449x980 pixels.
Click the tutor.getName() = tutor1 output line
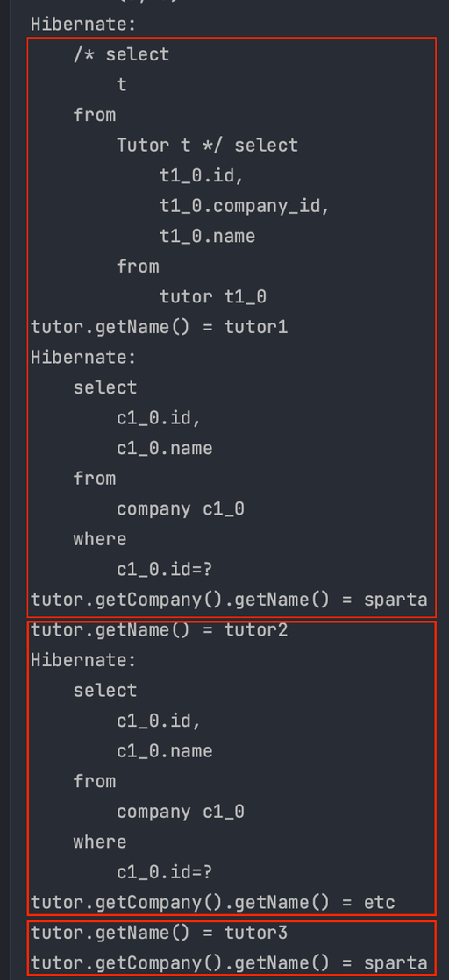pyautogui.click(x=160, y=327)
